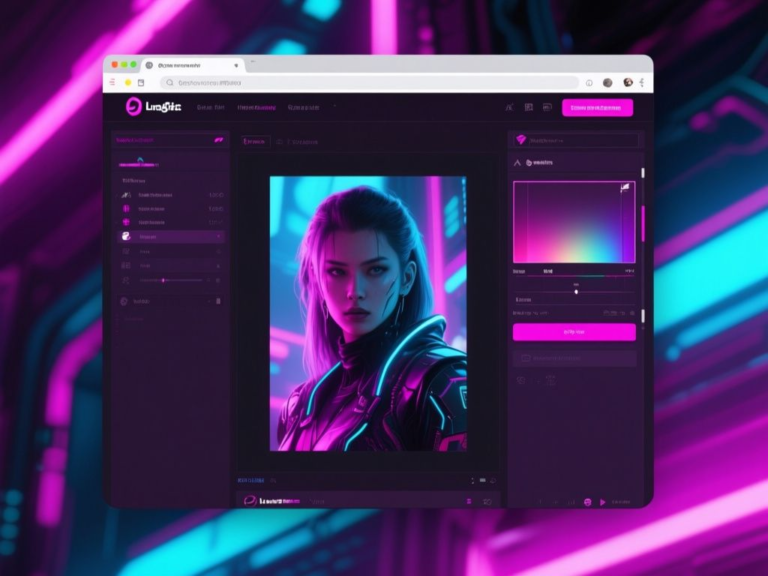The width and height of the screenshot is (768, 576).
Task: Click the yellow dot icon beside address bar
Action: 127,82
